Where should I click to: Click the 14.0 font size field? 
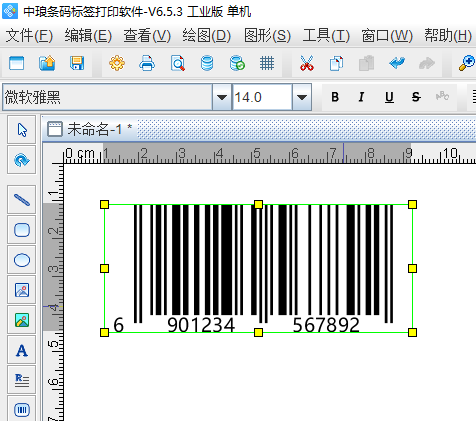262,97
